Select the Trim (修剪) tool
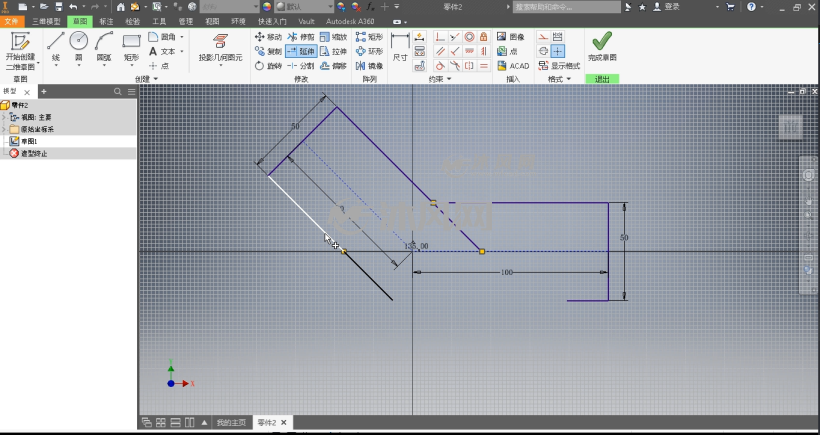 [x=301, y=37]
